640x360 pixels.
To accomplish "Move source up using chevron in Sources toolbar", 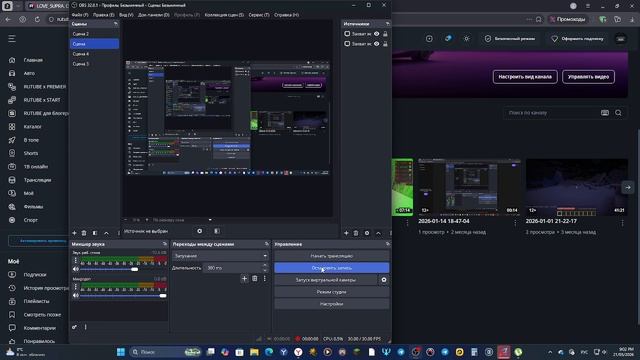I will click(378, 233).
